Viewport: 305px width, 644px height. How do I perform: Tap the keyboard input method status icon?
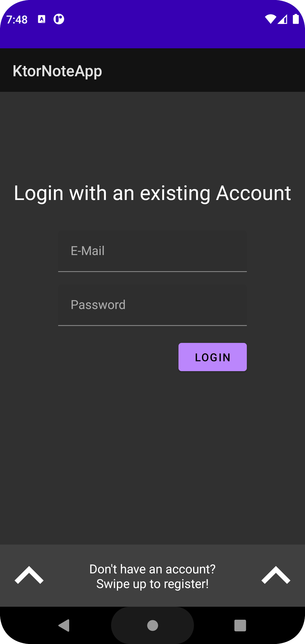(x=42, y=19)
